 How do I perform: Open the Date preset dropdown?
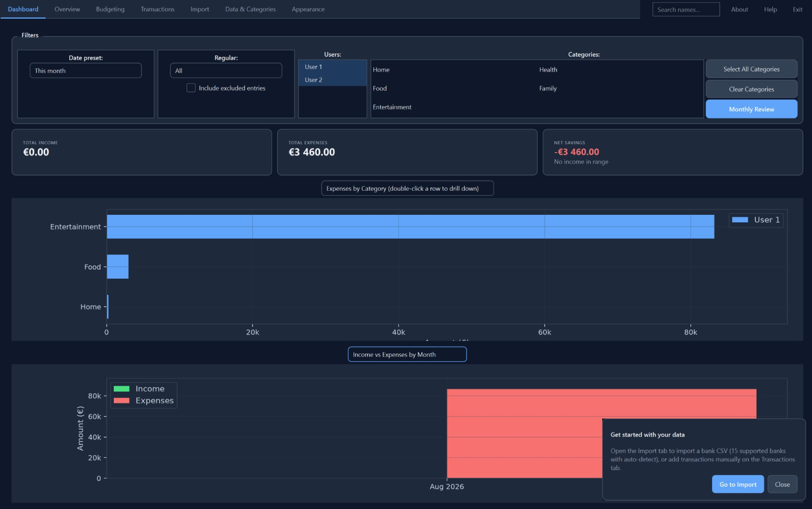85,71
